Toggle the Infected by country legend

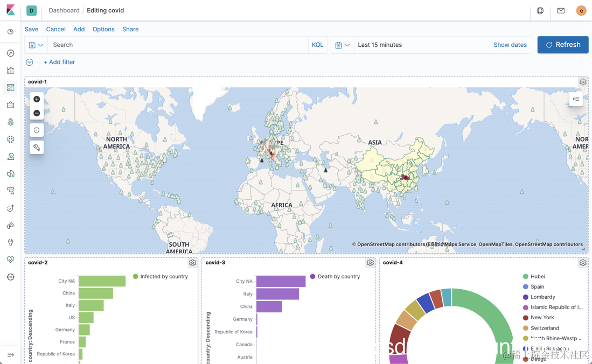coord(161,276)
